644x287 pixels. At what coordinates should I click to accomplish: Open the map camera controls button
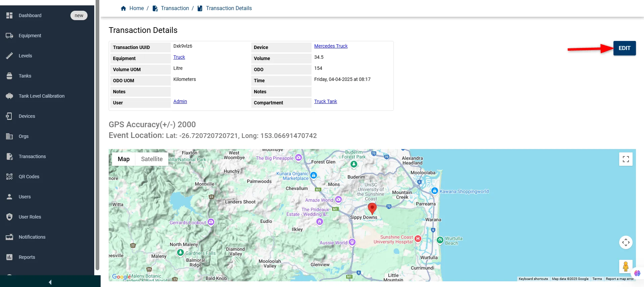click(x=626, y=242)
